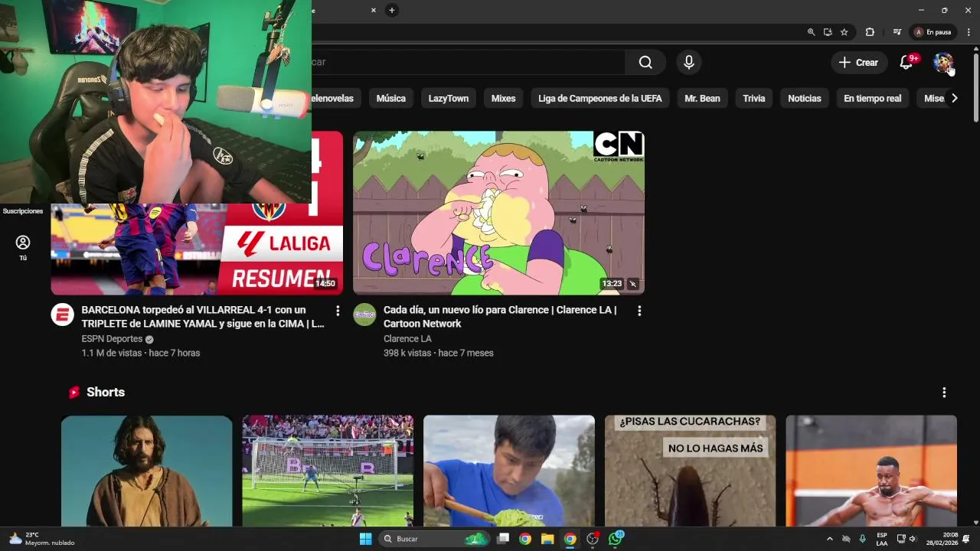The height and width of the screenshot is (551, 980).
Task: Select the Noticias filter chip
Action: 804,98
